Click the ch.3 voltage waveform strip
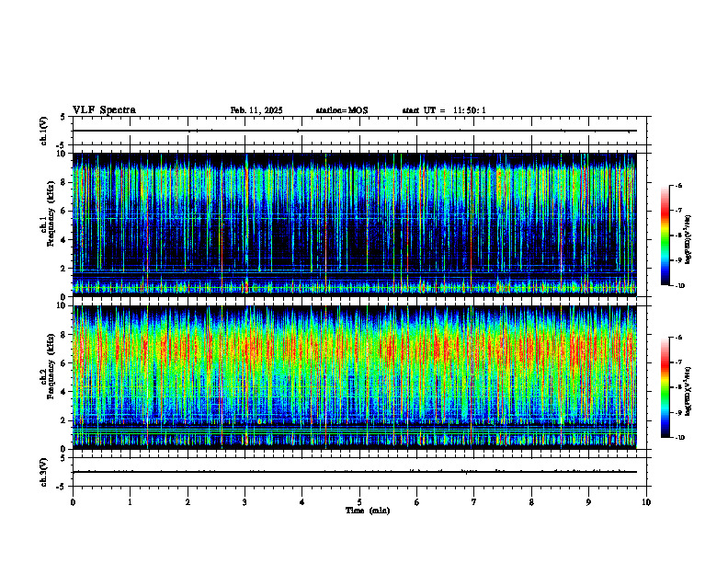 [x=359, y=472]
